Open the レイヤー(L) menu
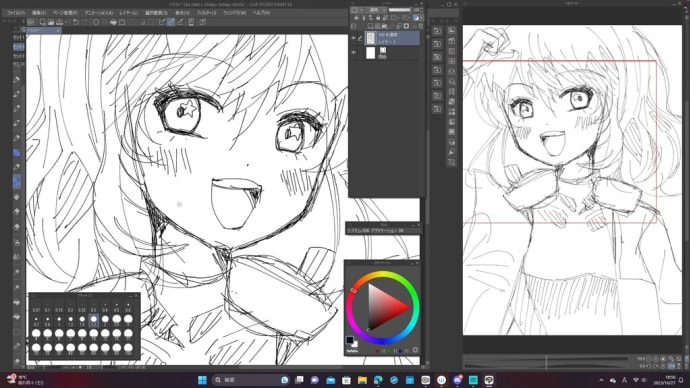 pos(128,13)
